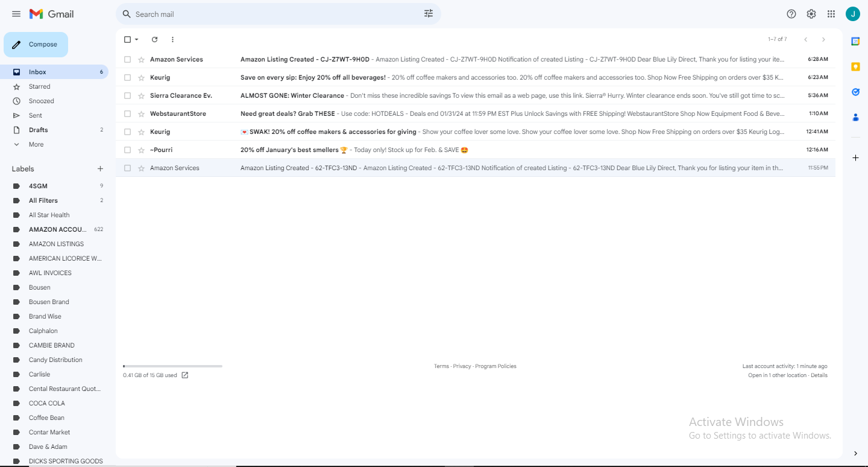Open Google Keep side panel
Image resolution: width=868 pixels, height=467 pixels.
click(855, 66)
